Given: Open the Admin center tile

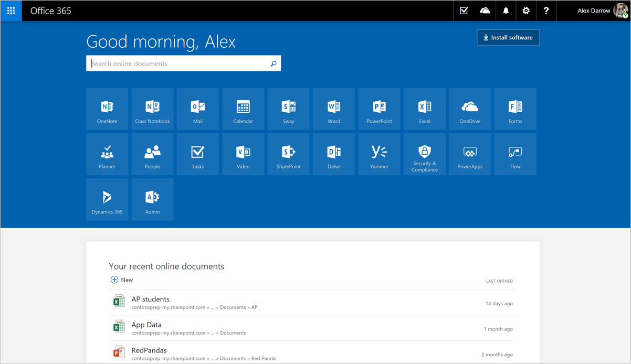Looking at the screenshot, I should pyautogui.click(x=152, y=199).
